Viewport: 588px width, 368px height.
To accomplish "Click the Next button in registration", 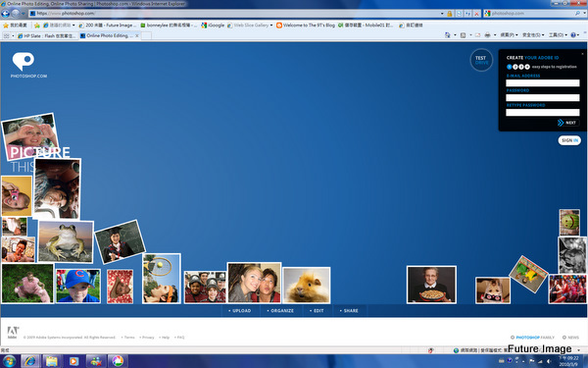I will (x=567, y=123).
